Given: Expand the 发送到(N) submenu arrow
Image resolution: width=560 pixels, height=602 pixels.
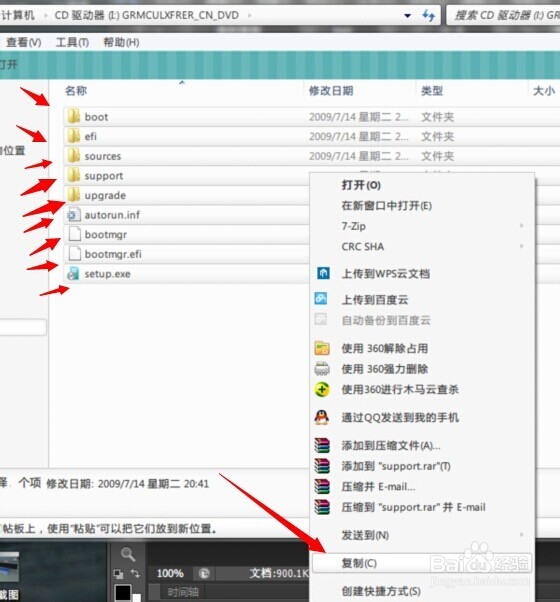Looking at the screenshot, I should click(x=522, y=535).
